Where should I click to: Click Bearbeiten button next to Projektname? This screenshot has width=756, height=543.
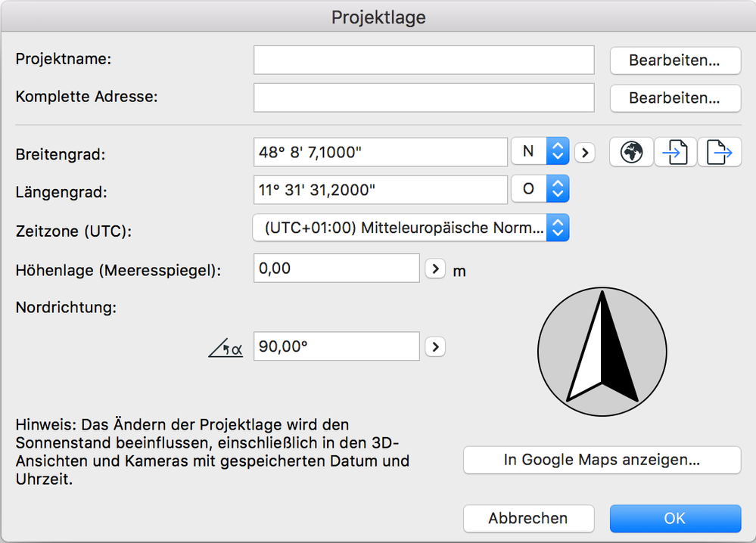(x=675, y=61)
